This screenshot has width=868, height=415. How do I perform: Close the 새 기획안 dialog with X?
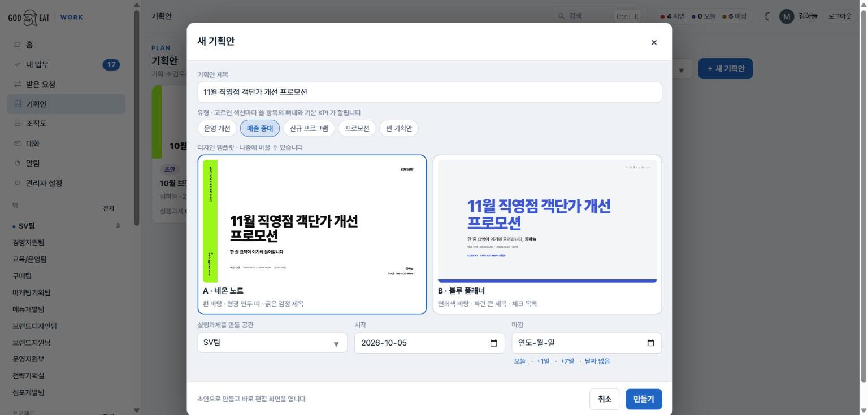(x=654, y=42)
